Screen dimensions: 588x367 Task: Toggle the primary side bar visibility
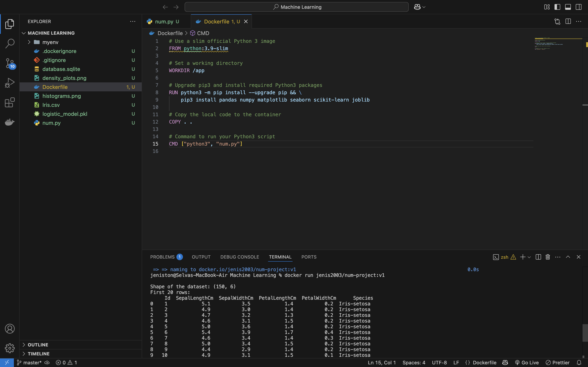coord(557,7)
